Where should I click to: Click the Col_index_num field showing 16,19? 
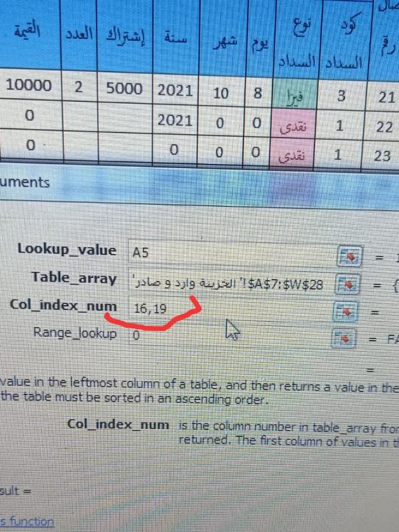[x=230, y=308]
